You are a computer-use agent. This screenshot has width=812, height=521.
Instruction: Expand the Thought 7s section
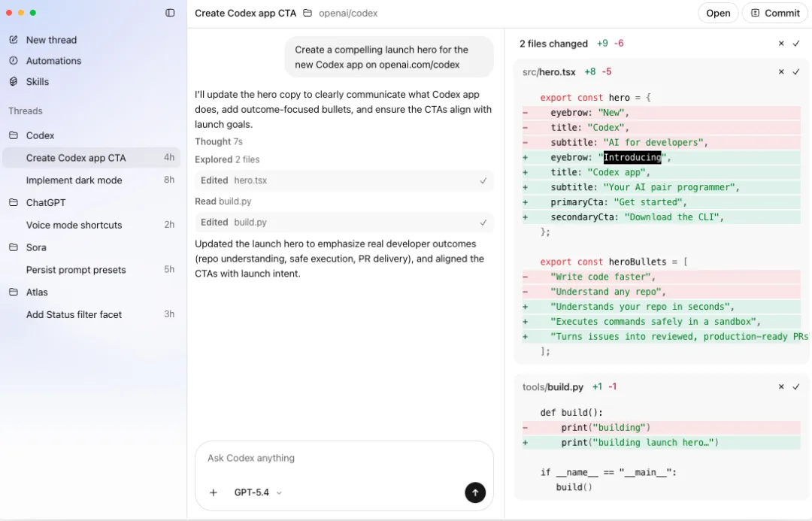coord(219,141)
